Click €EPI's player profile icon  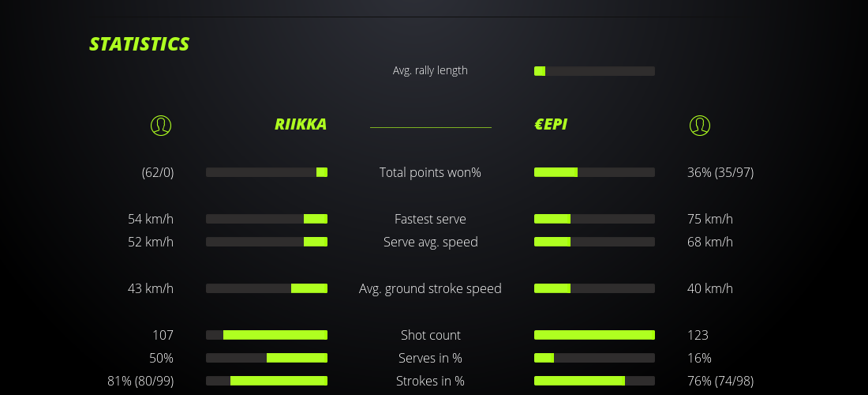699,125
